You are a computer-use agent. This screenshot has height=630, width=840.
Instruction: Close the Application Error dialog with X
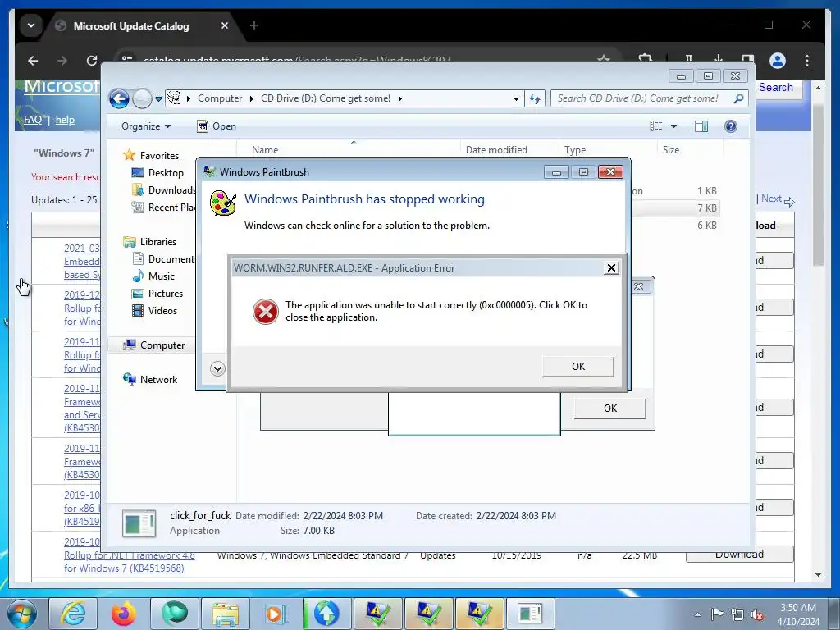(x=611, y=268)
